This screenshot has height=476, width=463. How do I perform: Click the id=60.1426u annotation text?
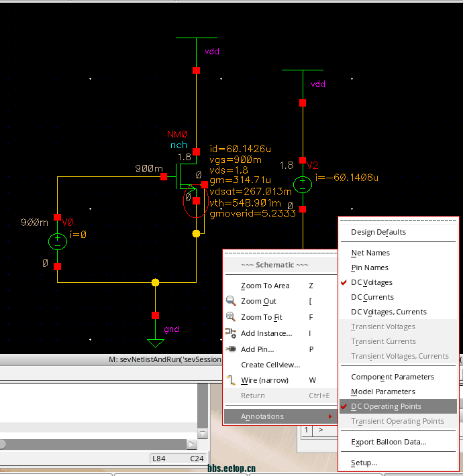[x=240, y=149]
